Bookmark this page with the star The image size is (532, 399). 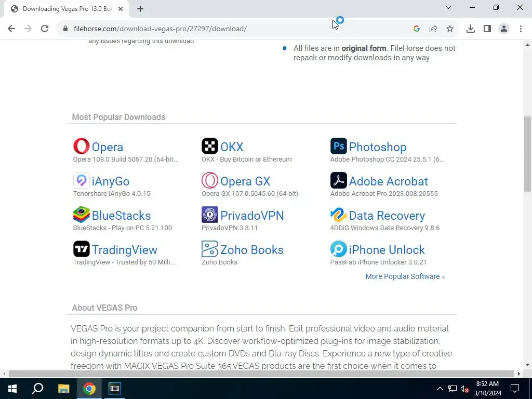pyautogui.click(x=450, y=29)
